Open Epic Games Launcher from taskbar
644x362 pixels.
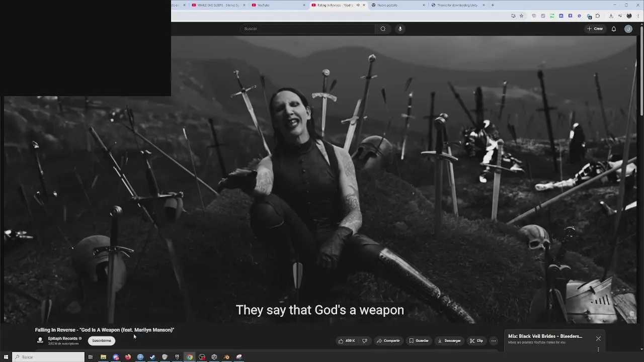[x=177, y=357]
